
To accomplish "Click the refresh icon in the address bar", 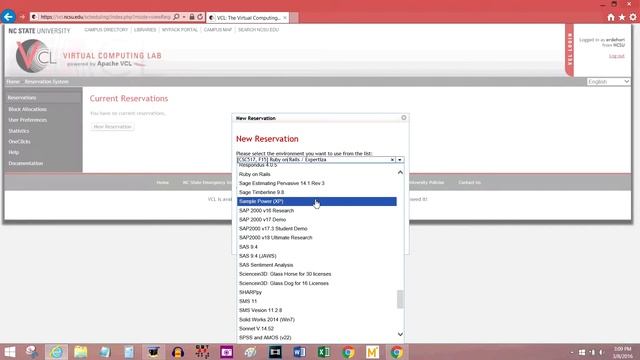I will point(200,17).
